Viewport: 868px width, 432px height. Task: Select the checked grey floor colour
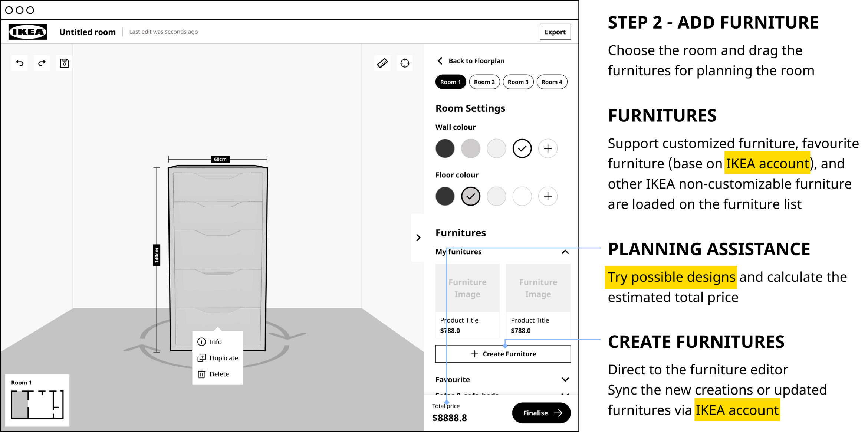470,196
